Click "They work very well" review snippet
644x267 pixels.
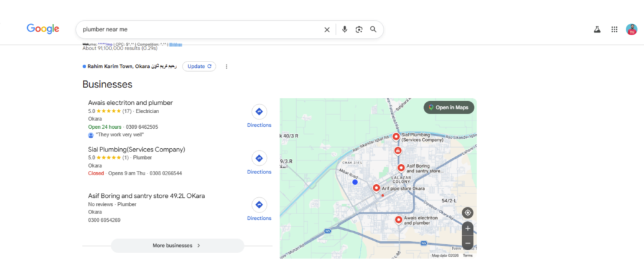(x=120, y=134)
